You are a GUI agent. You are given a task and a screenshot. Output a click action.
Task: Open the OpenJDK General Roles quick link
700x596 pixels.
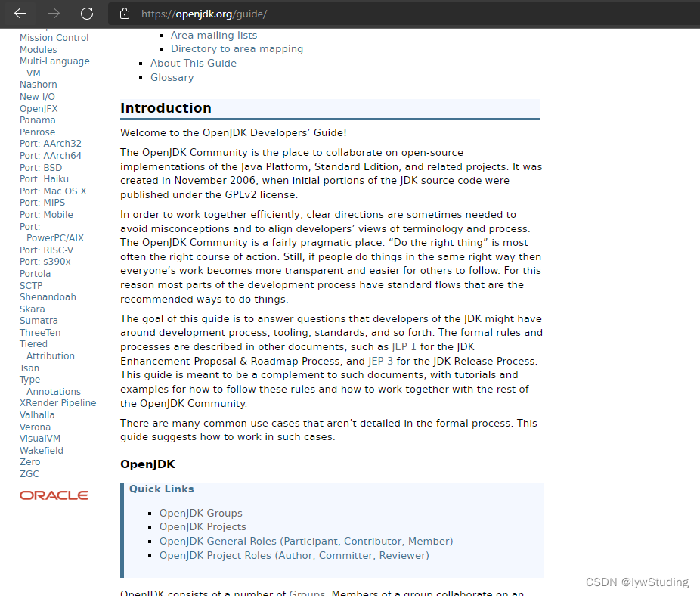point(306,542)
